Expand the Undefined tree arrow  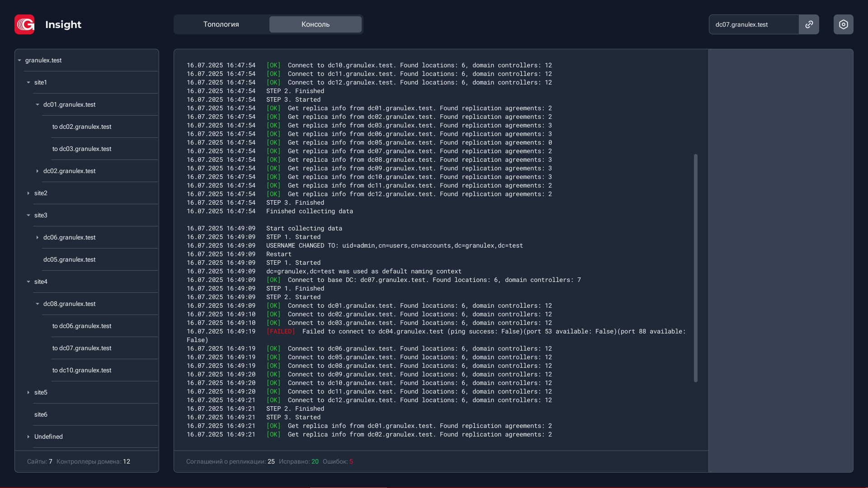28,436
